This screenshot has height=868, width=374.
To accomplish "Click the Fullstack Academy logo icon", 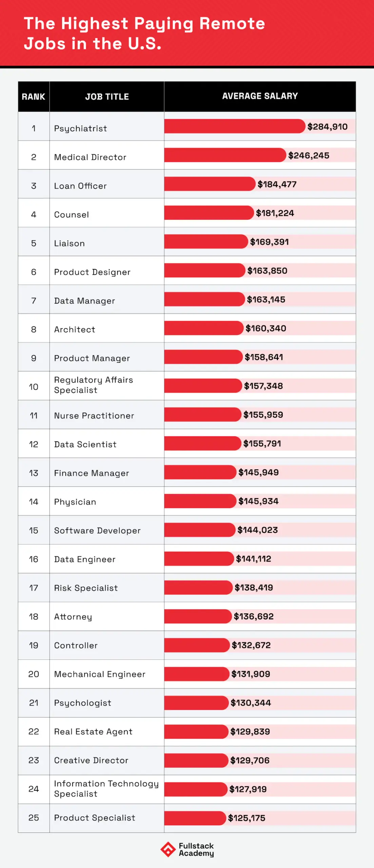I will pyautogui.click(x=168, y=849).
